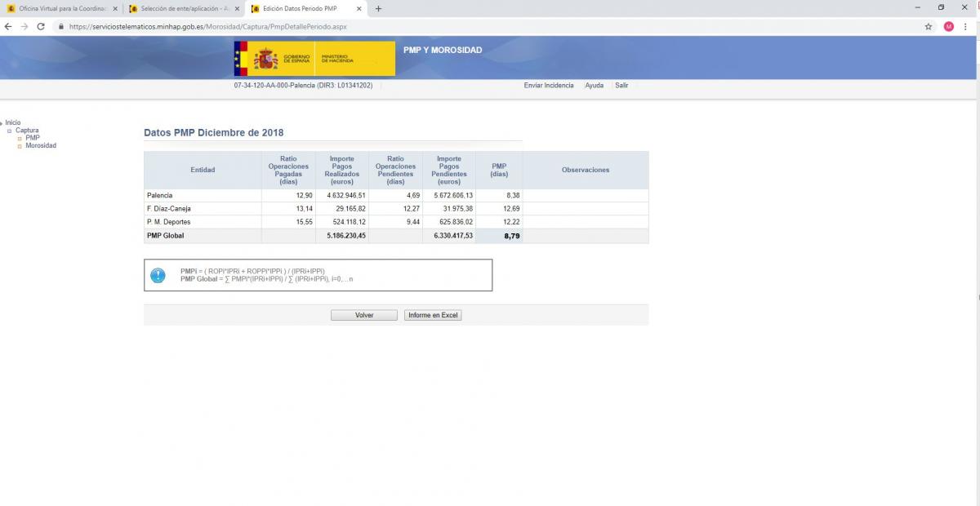Image resolution: width=980 pixels, height=506 pixels.
Task: Open the Chrome profile avatar
Action: tap(948, 26)
